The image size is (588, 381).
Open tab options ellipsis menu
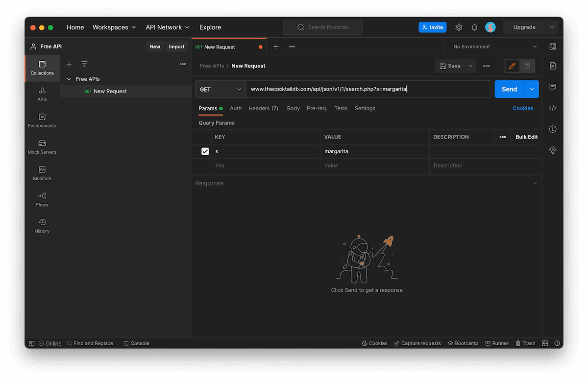292,47
